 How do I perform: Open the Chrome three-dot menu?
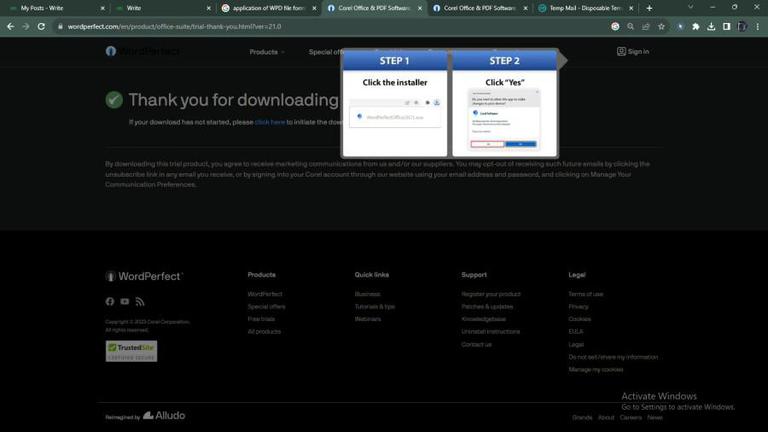coord(757,26)
